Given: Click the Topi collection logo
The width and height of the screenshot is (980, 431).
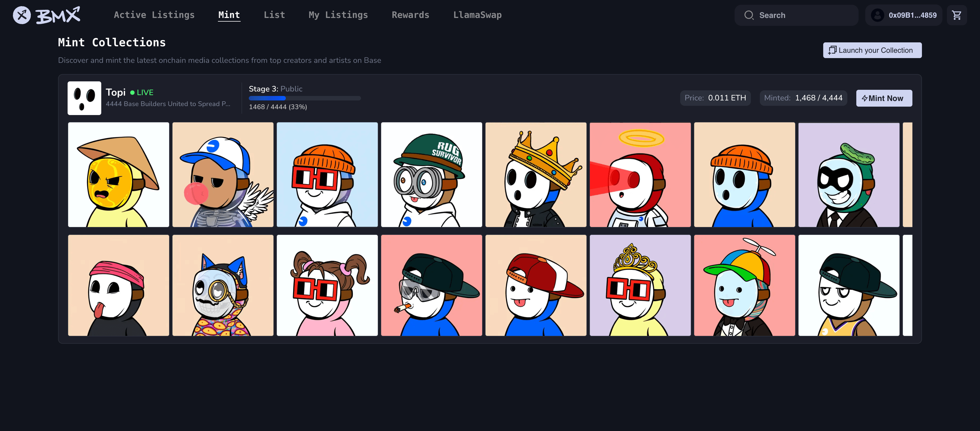Looking at the screenshot, I should point(84,98).
